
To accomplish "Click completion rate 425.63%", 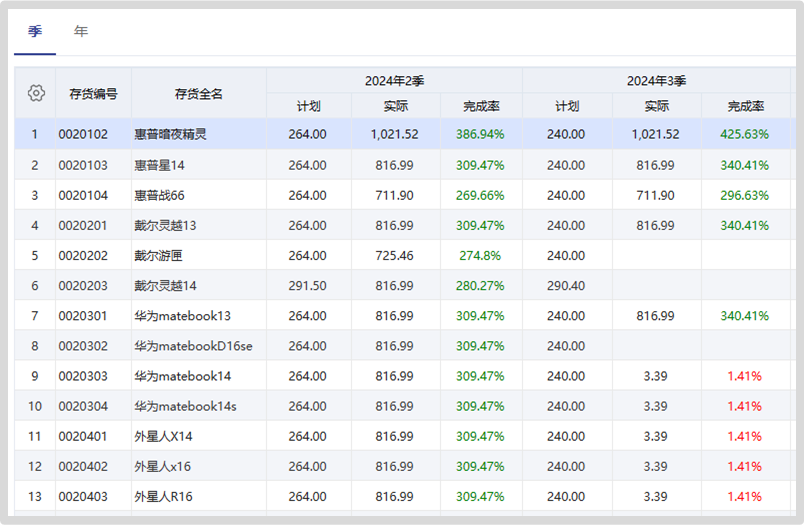I will pos(745,134).
